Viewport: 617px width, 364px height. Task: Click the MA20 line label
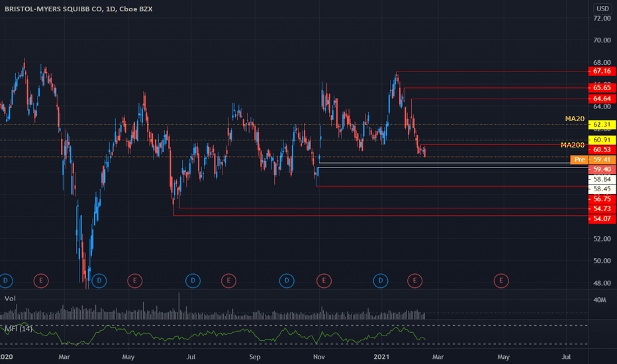pos(575,118)
